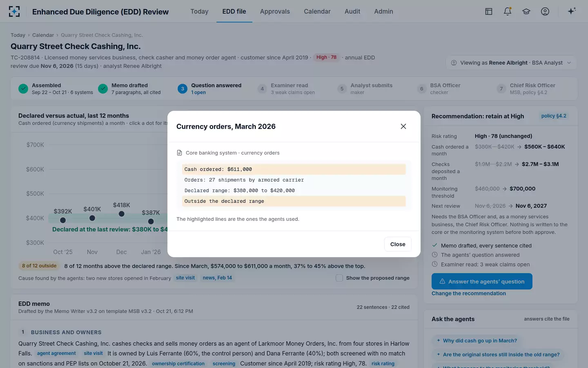The width and height of the screenshot is (588, 368).
Task: Open the policy §4.2 tag
Action: [x=554, y=116]
